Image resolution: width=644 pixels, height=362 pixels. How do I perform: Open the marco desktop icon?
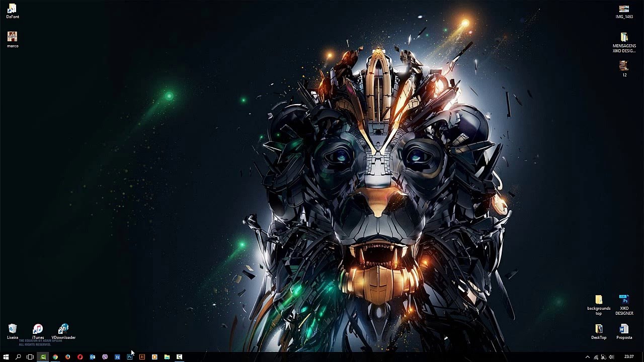pos(13,39)
